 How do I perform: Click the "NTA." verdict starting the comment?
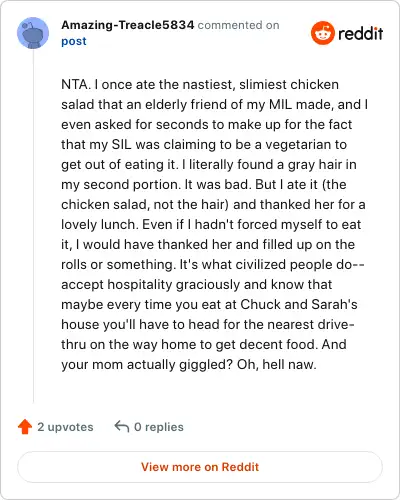76,84
